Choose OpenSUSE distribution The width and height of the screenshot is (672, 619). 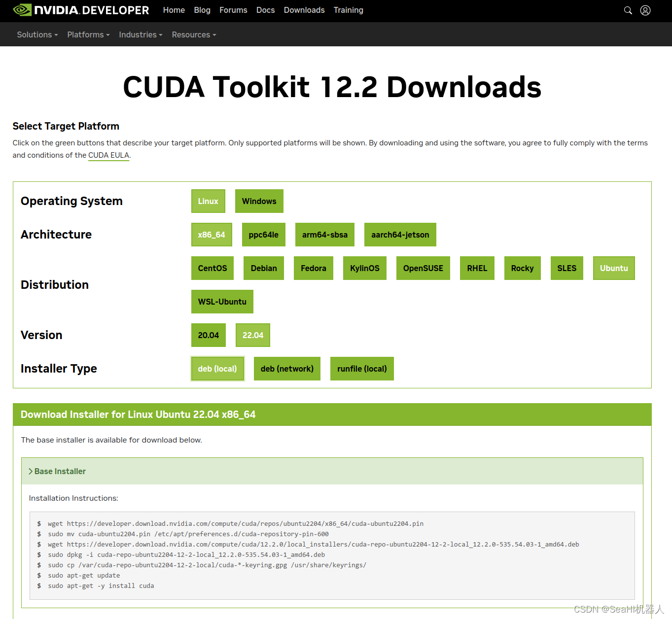pyautogui.click(x=423, y=268)
